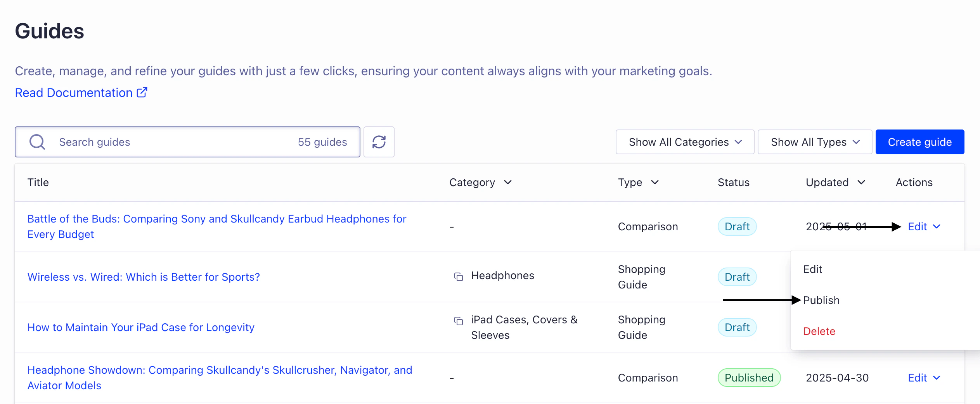Select Delete in the actions menu
980x404 pixels.
point(819,331)
